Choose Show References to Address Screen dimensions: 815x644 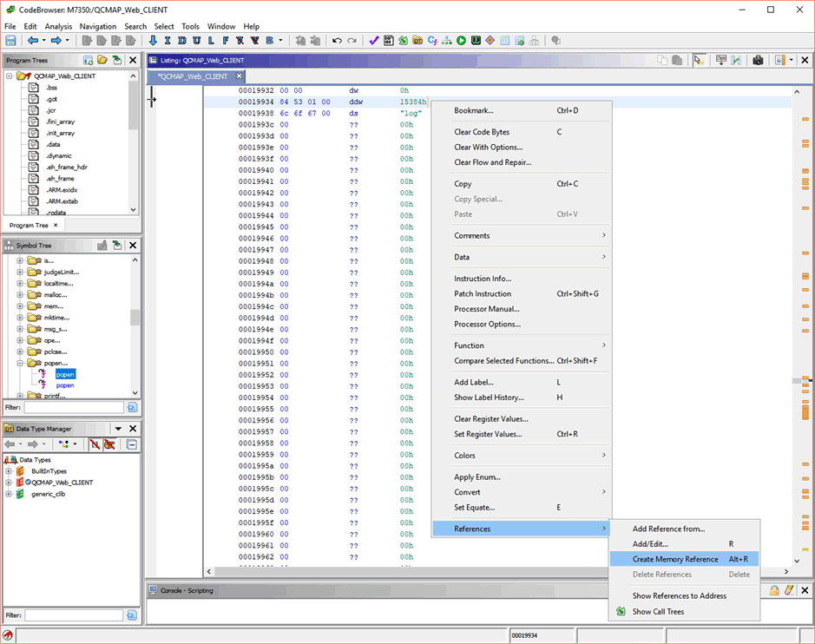[679, 596]
